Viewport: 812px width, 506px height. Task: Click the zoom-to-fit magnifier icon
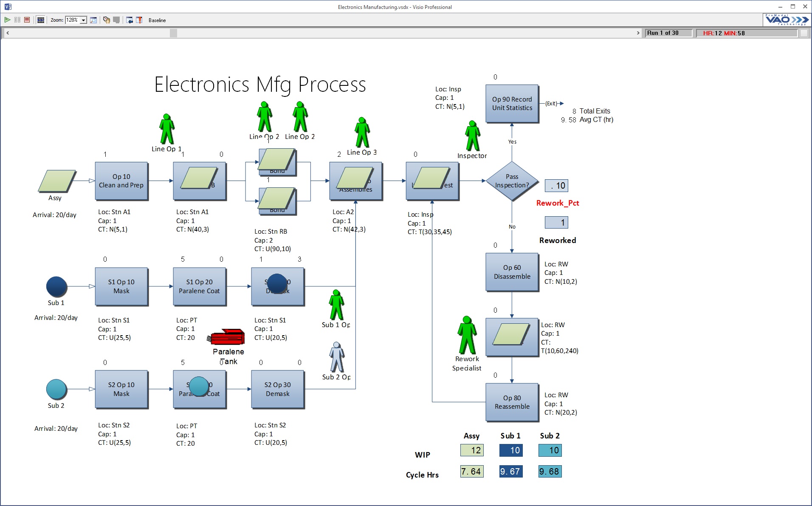[x=93, y=20]
